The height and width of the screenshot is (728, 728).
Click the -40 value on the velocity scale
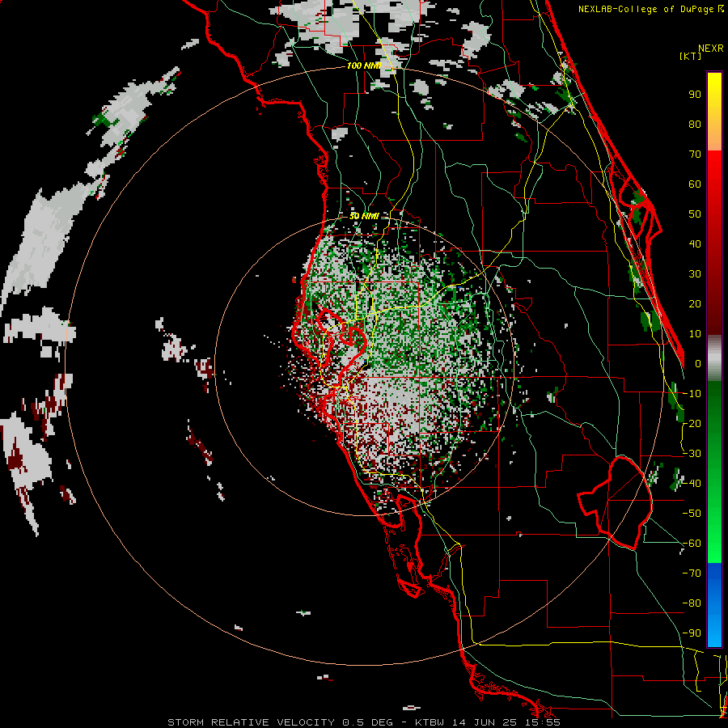tap(692, 484)
